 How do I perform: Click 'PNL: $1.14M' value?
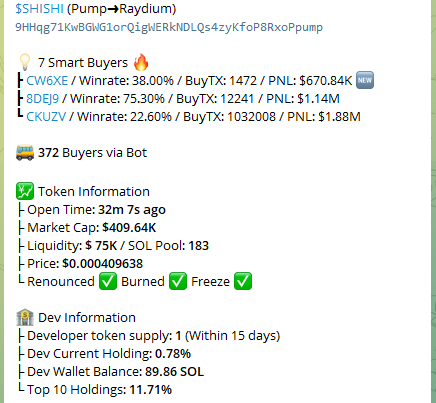point(303,99)
